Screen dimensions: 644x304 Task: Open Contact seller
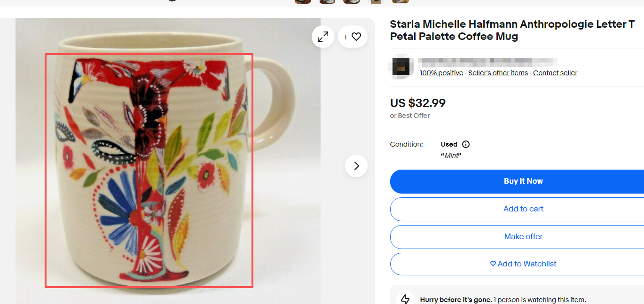click(x=555, y=73)
